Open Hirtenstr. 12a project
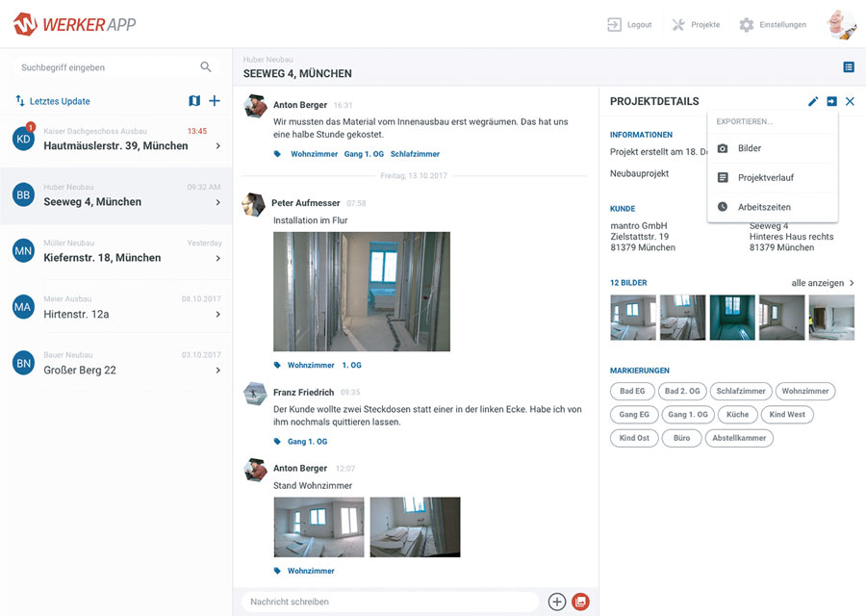The width and height of the screenshot is (866, 616). click(116, 308)
